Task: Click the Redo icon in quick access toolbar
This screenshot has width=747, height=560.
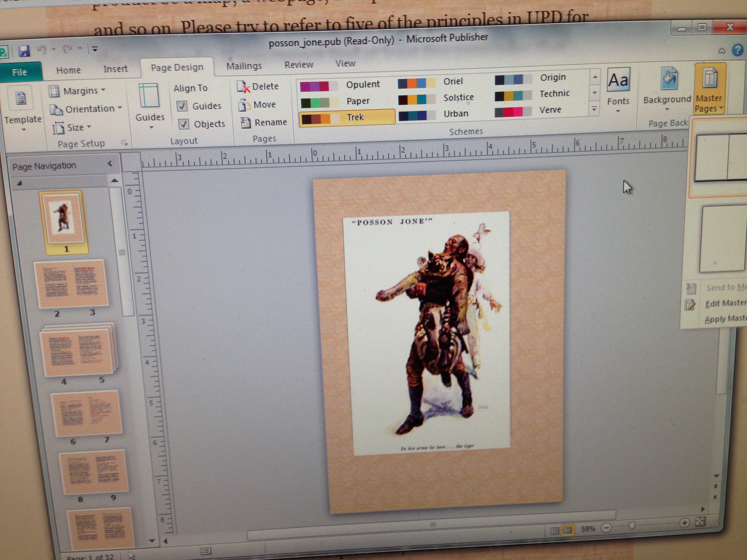Action: coord(68,50)
